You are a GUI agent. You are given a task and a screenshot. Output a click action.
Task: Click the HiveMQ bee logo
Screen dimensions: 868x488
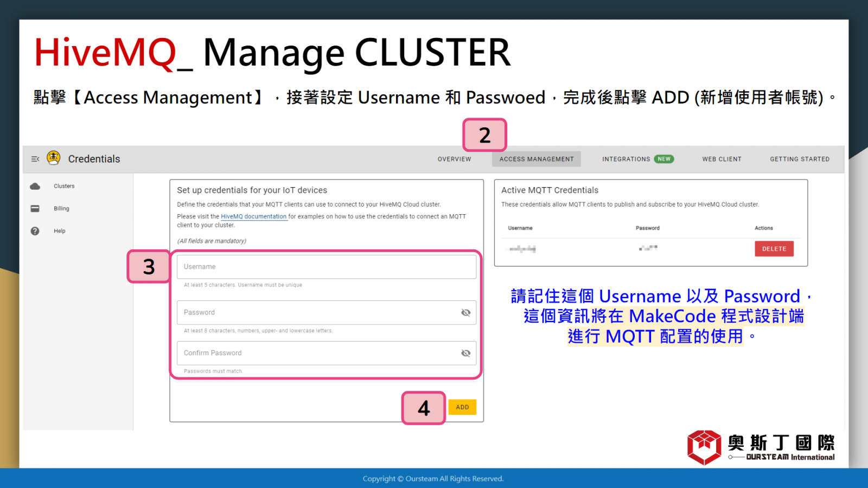point(53,158)
